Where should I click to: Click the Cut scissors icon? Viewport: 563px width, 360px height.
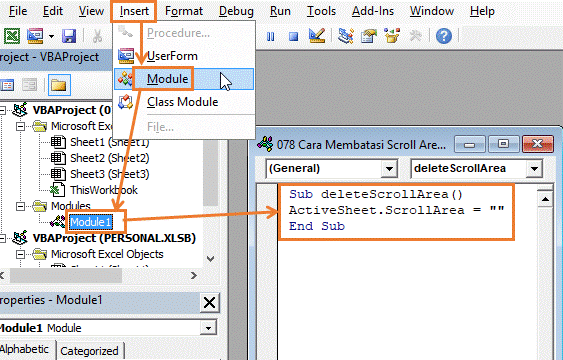(97, 36)
